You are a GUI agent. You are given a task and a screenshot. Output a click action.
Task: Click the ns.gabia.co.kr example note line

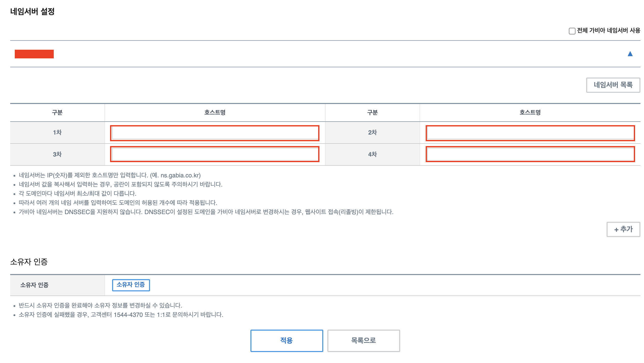[110, 175]
